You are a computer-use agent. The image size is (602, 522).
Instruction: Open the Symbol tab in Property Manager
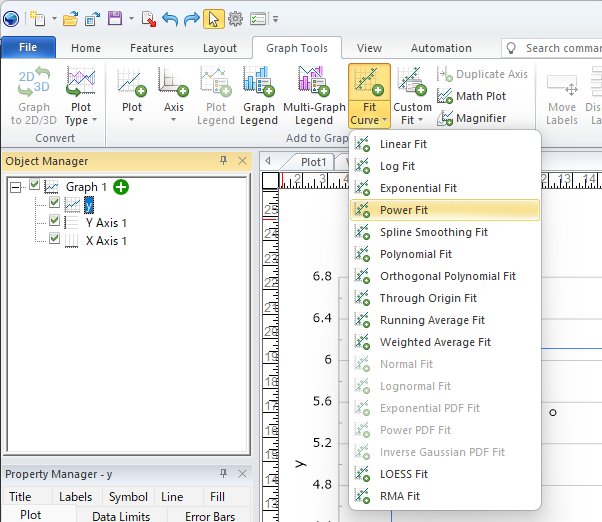128,496
